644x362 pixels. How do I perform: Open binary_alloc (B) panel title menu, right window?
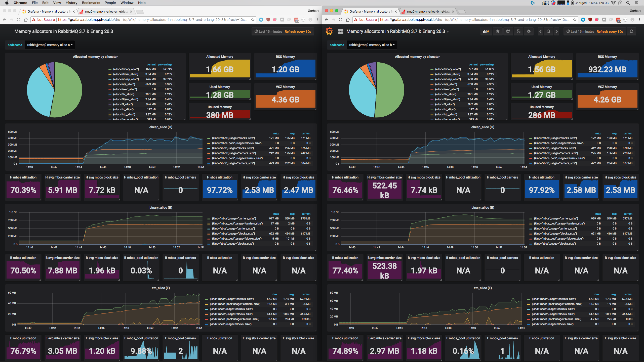[x=483, y=207]
